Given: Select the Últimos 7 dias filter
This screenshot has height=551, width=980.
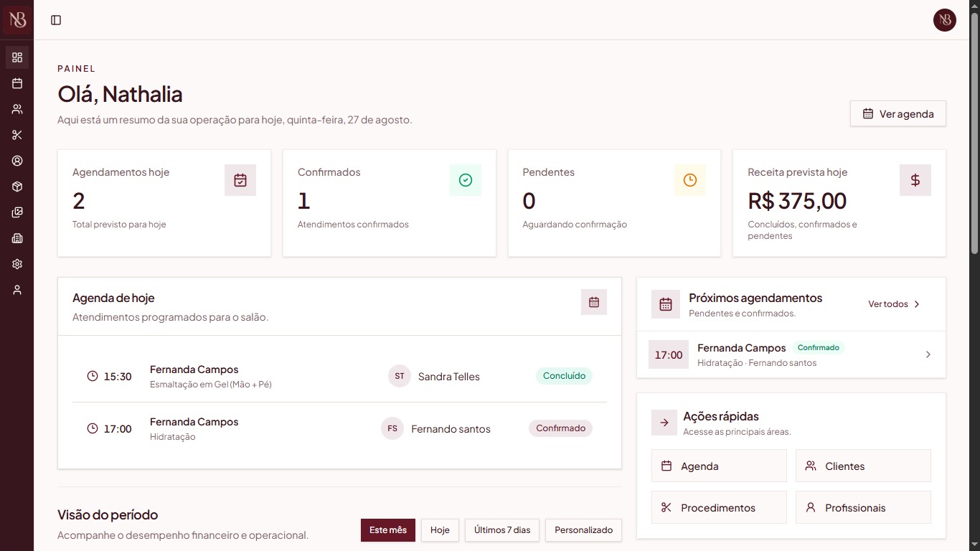Looking at the screenshot, I should (x=502, y=530).
